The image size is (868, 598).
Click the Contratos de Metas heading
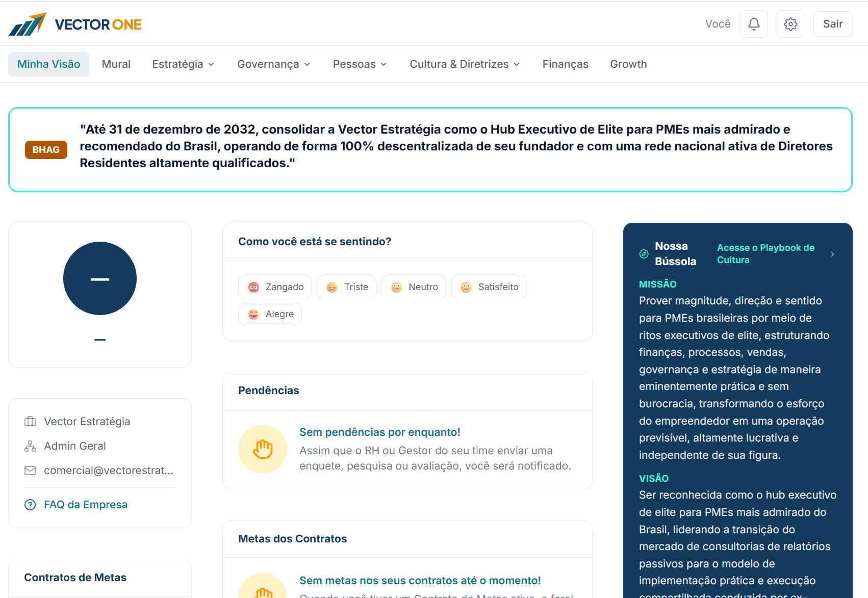[75, 578]
